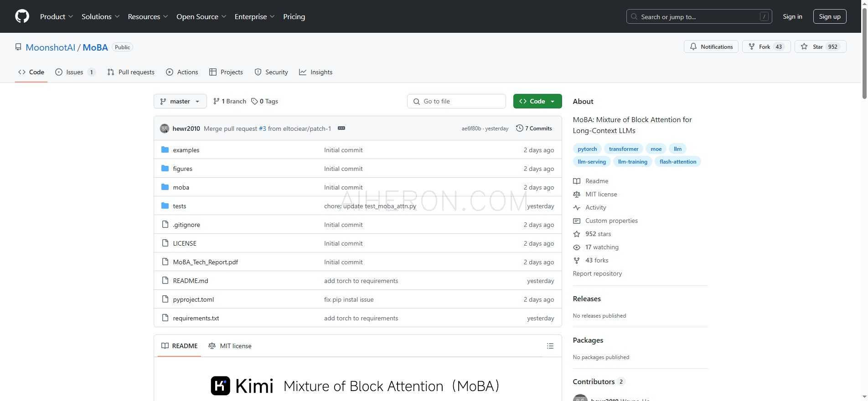View the 17 watching link

point(596,247)
